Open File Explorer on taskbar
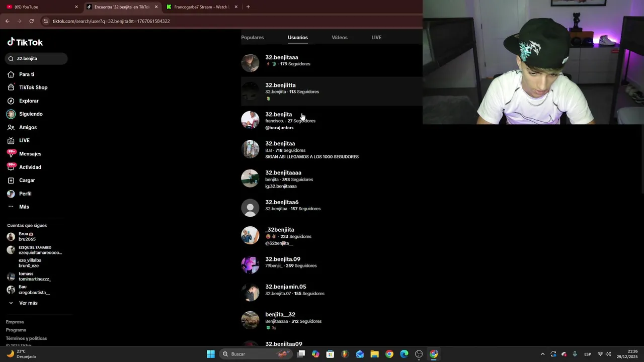The height and width of the screenshot is (362, 644). 374,354
